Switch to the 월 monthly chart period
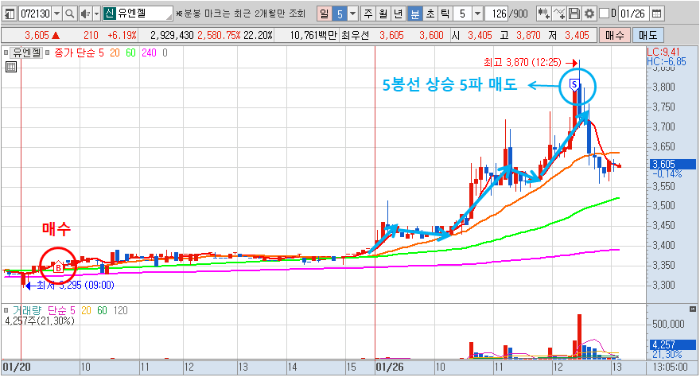700x376 pixels. tap(383, 14)
